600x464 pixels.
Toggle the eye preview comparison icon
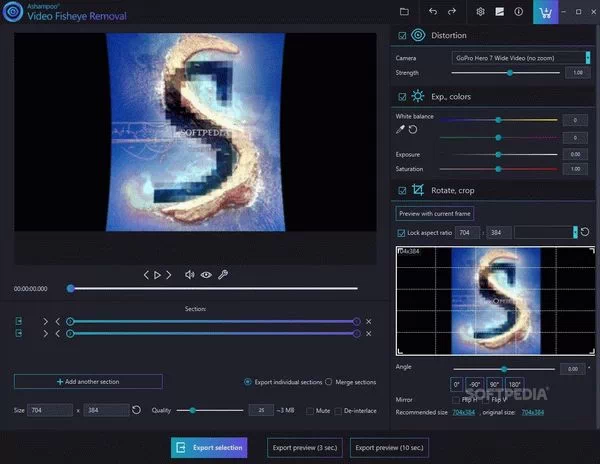pos(206,275)
